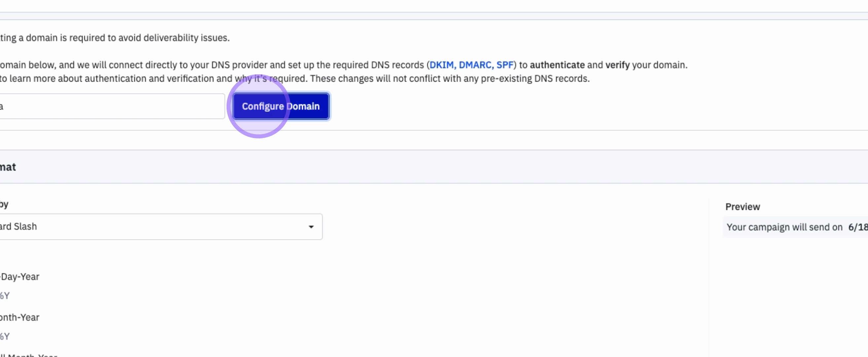Click the Configure Domain button
The height and width of the screenshot is (357, 868).
click(x=280, y=106)
